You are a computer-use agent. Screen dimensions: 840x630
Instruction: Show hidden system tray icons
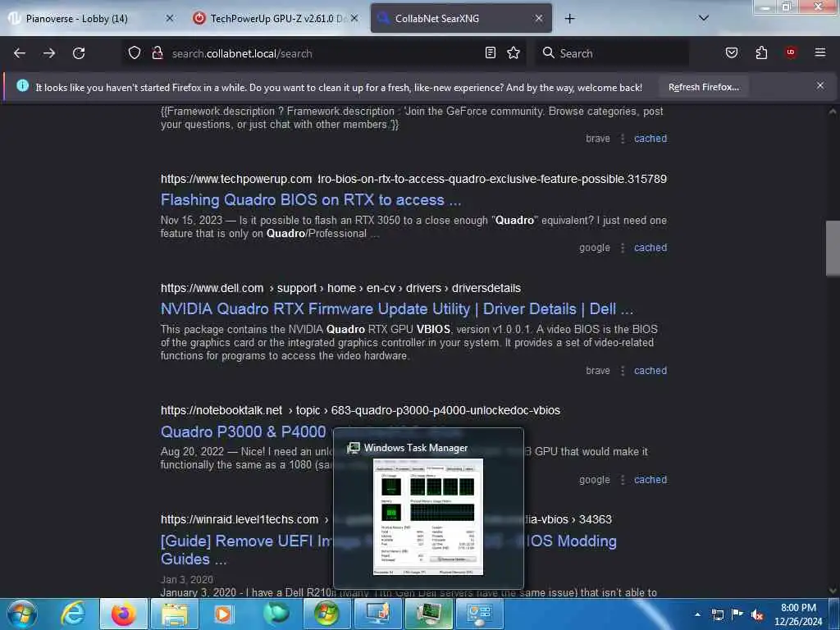[x=697, y=614]
